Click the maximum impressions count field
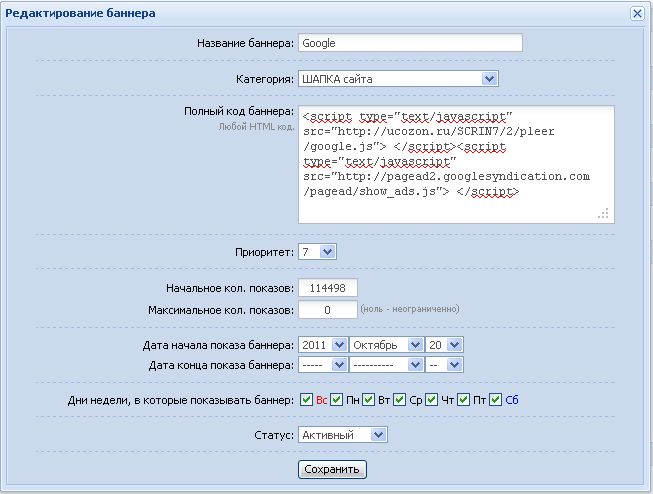Screen dimensions: 653x494 (328, 310)
